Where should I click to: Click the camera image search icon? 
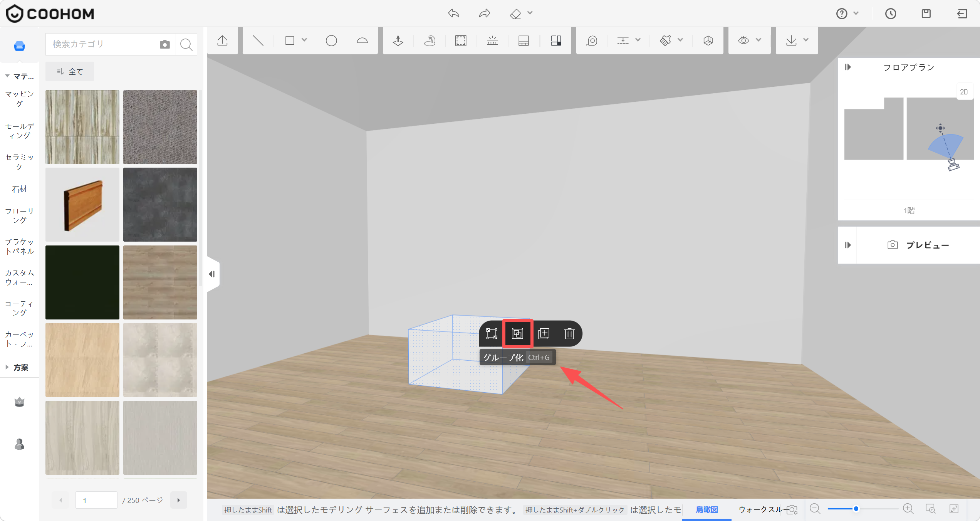164,44
